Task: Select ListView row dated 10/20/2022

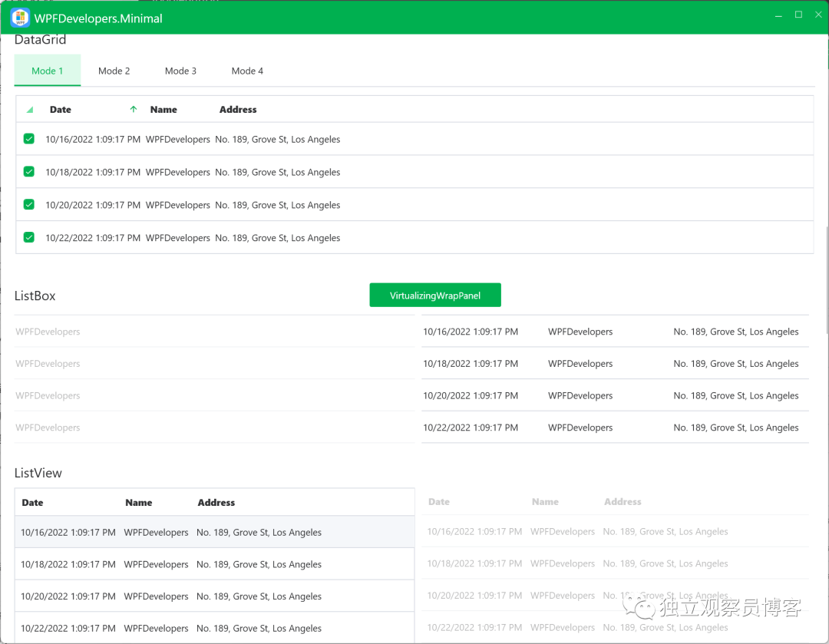Action: coord(215,596)
